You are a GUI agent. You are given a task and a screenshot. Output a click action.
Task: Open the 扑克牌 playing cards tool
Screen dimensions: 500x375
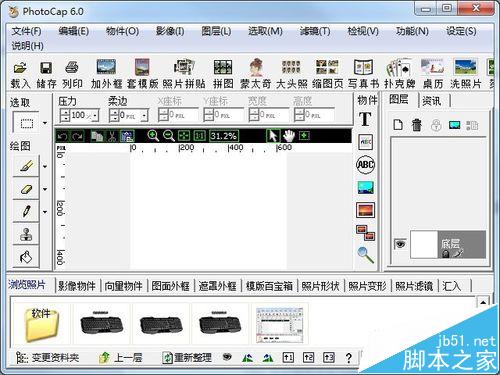pyautogui.click(x=399, y=67)
